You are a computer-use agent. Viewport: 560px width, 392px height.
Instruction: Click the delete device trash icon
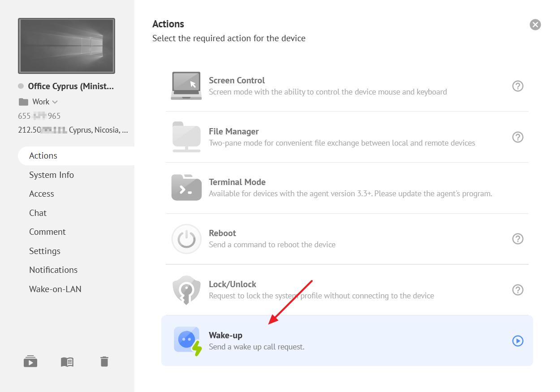[104, 362]
